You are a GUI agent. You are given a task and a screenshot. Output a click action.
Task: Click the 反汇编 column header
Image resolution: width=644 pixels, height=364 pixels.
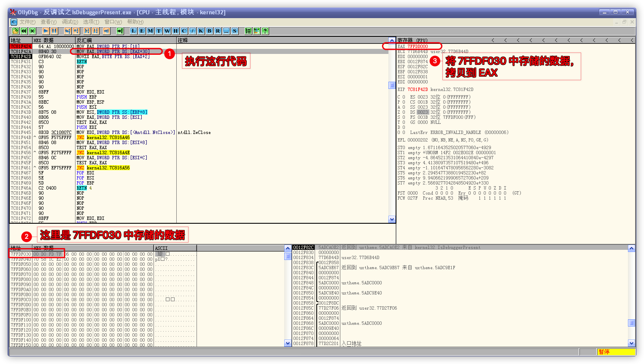[x=84, y=40]
